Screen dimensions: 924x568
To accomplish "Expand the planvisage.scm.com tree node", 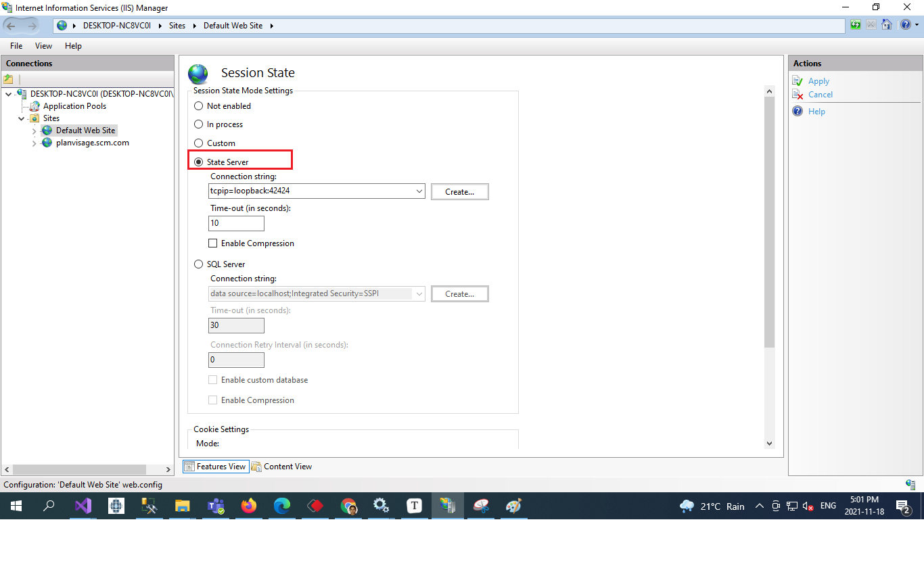I will click(34, 143).
